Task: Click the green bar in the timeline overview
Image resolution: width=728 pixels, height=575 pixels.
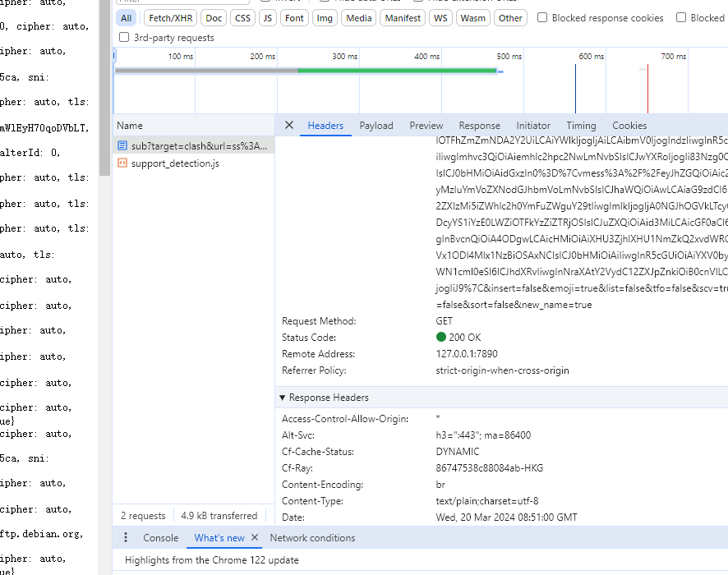Action: click(397, 71)
